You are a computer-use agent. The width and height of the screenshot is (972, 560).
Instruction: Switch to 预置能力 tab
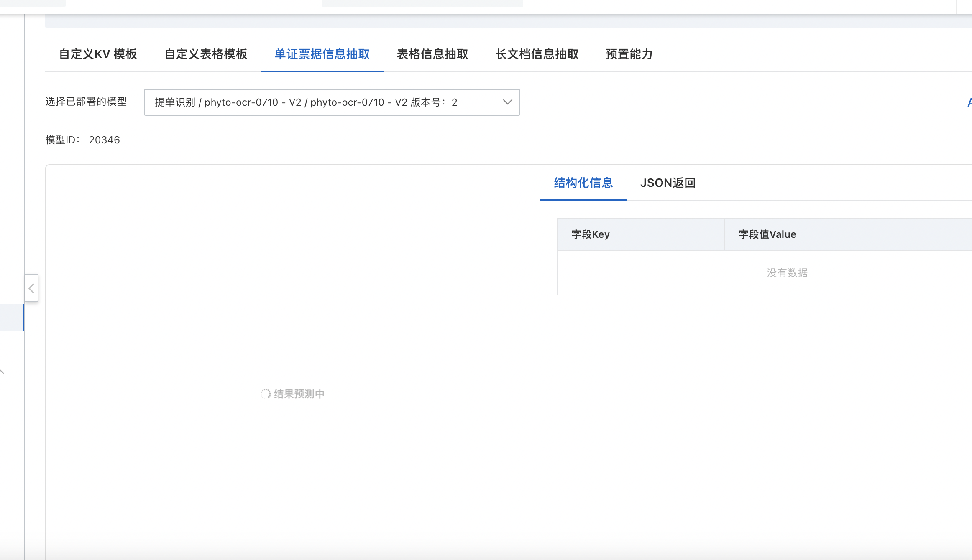(x=629, y=54)
